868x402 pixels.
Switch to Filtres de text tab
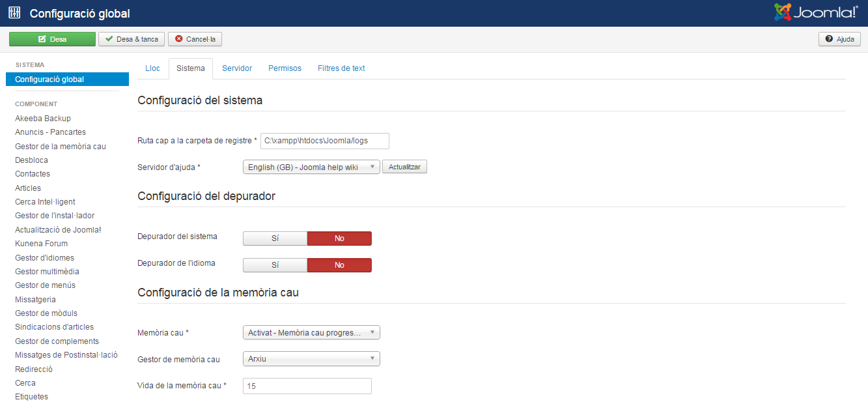click(341, 68)
